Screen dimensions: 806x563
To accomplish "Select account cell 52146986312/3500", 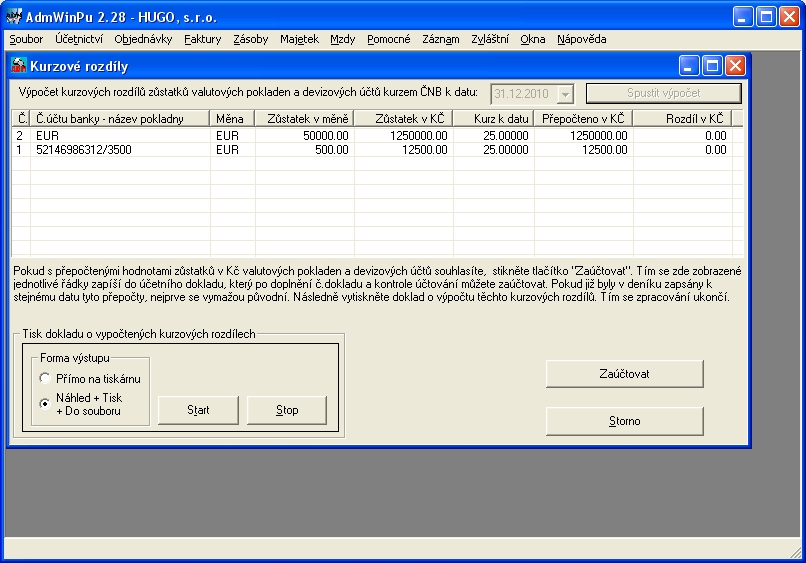I will point(120,150).
